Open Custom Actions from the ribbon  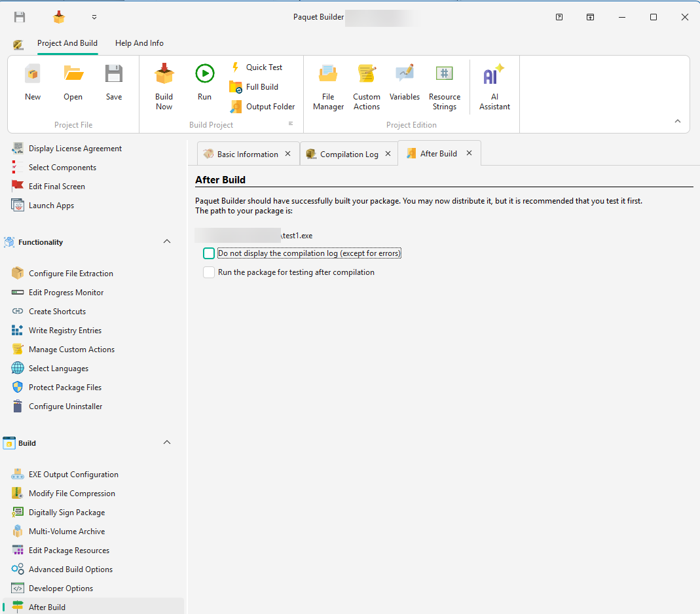(366, 85)
